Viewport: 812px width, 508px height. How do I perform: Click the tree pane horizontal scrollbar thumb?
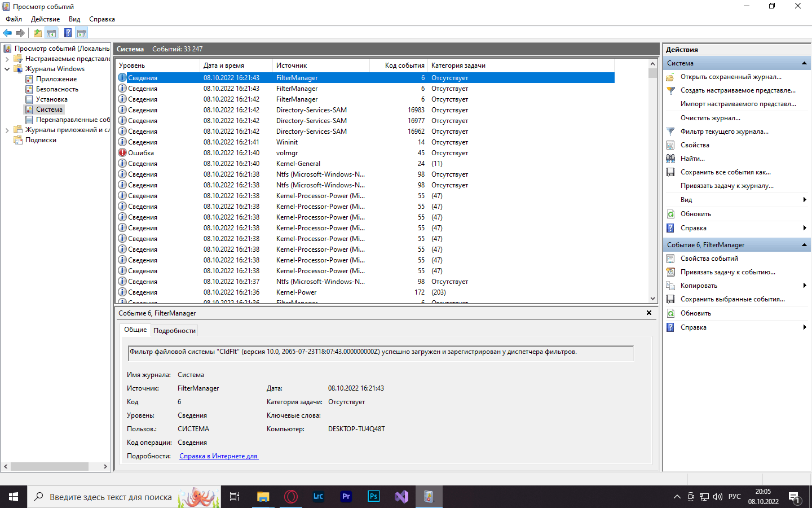[50, 466]
